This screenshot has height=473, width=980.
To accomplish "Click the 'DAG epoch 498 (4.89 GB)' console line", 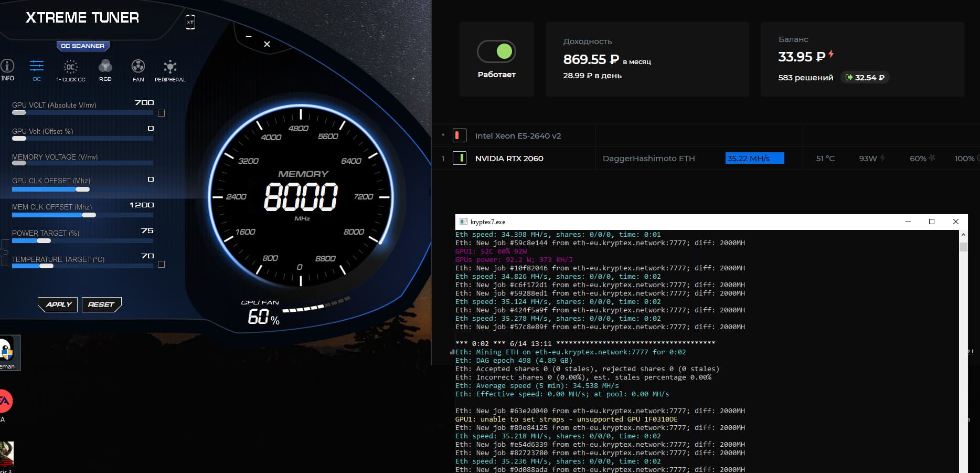I will point(514,360).
